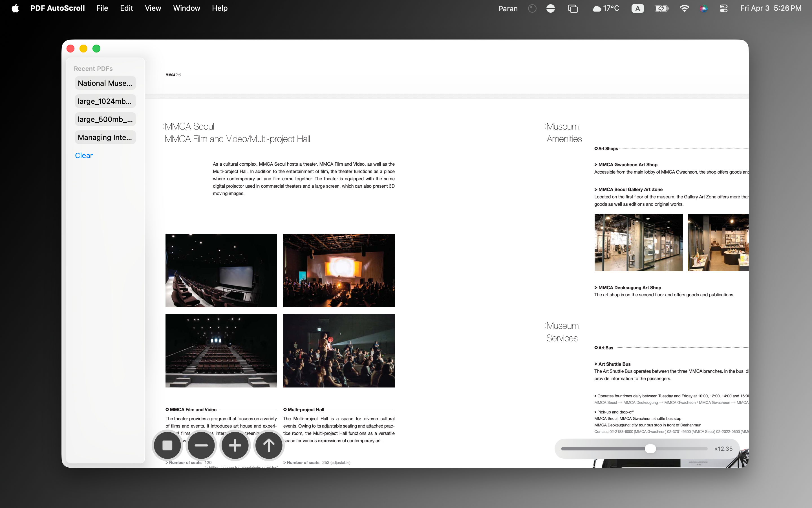This screenshot has width=812, height=508.
Task: Open Managing Inte... recent PDF
Action: click(x=105, y=137)
